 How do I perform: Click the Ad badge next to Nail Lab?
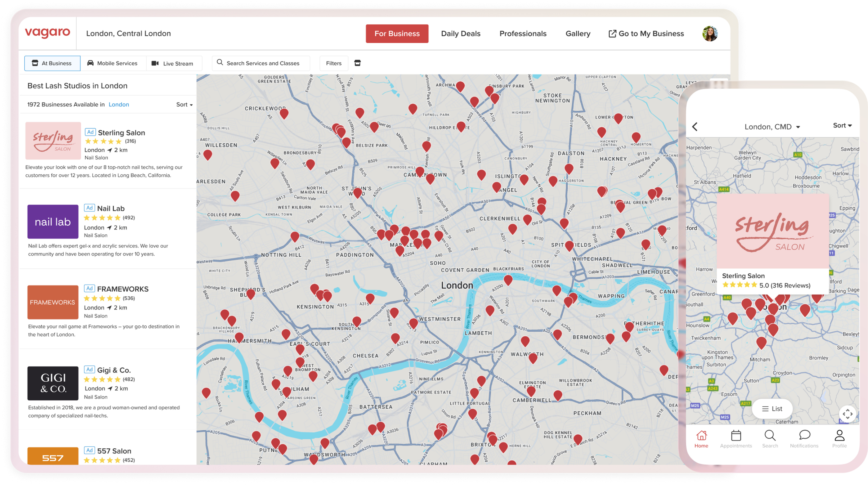click(x=89, y=208)
